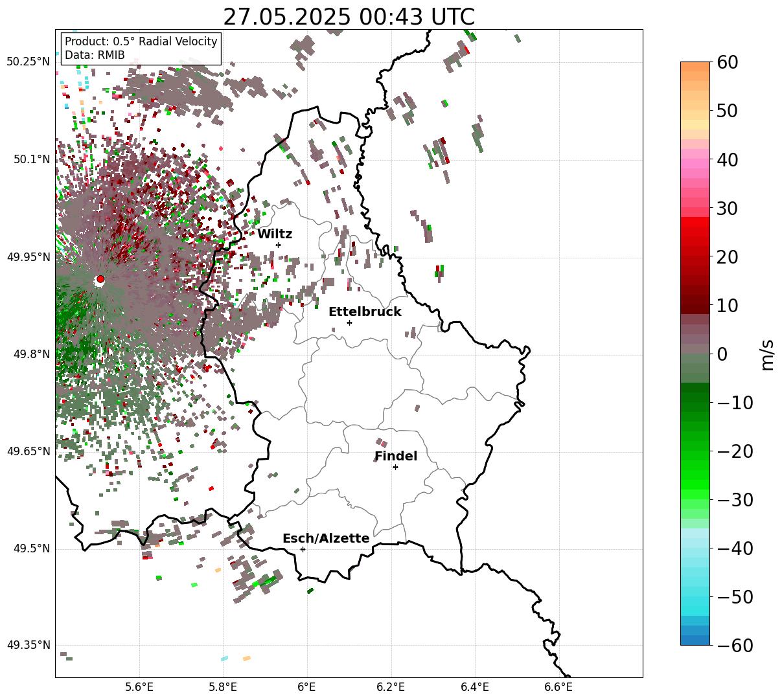Click the Data: RMIB text
The width and height of the screenshot is (782, 700).
95,55
